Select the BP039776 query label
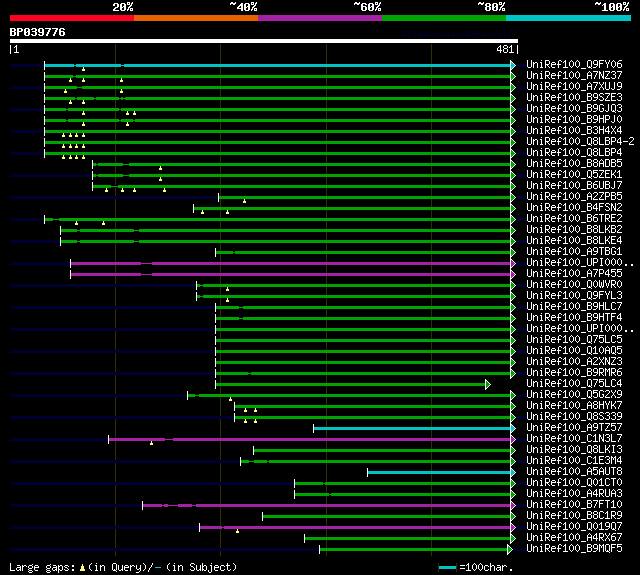 (38, 32)
